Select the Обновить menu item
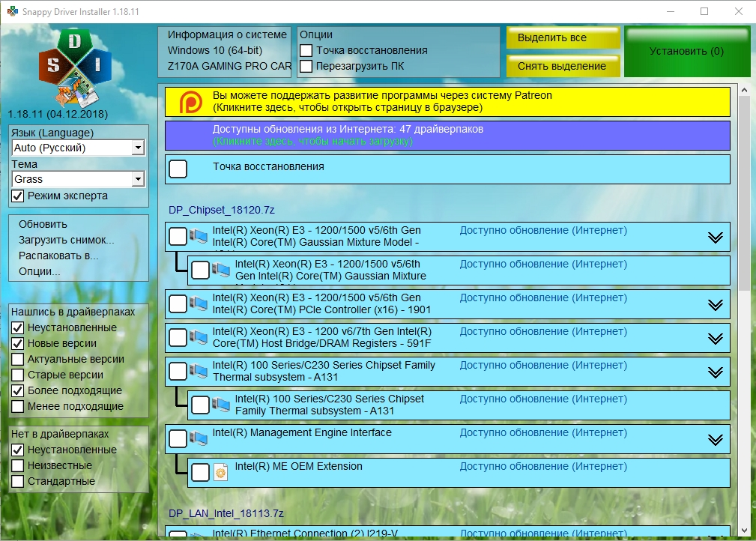The width and height of the screenshot is (756, 541). click(43, 224)
